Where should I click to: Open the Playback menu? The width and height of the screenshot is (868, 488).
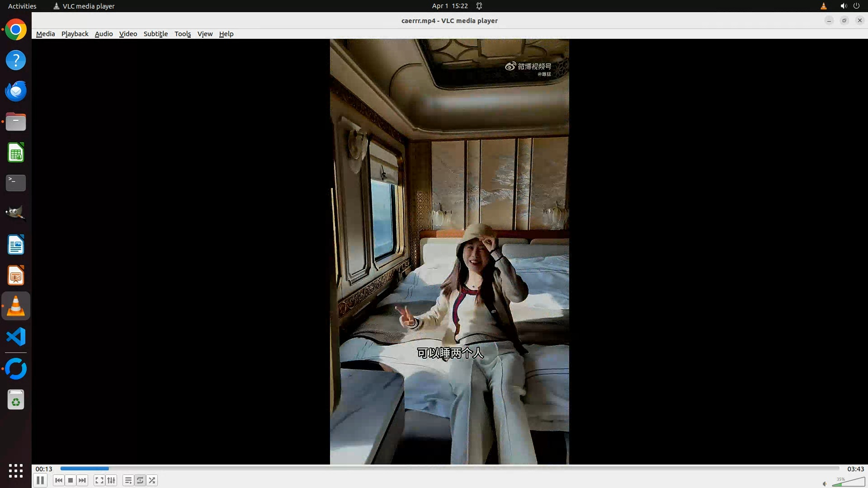75,34
